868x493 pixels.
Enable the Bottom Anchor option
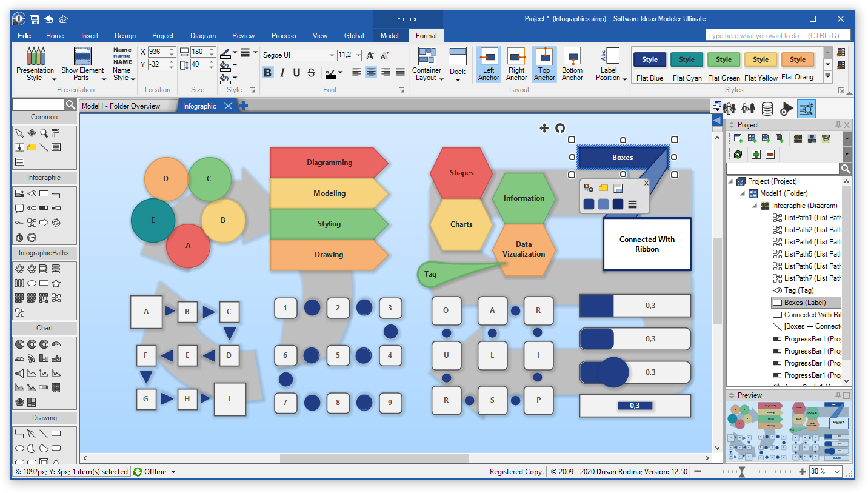click(x=572, y=64)
